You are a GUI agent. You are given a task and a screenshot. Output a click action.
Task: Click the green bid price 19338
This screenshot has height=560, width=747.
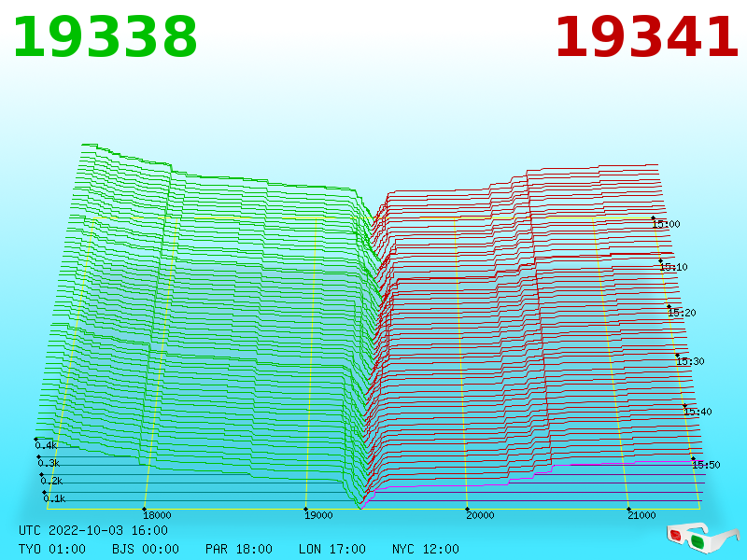(105, 37)
